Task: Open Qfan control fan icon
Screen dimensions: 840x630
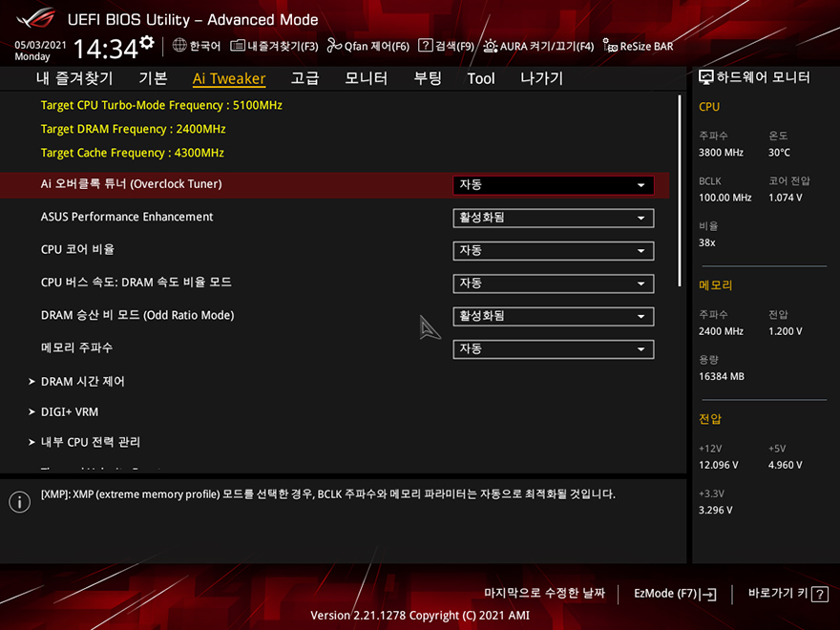Action: coord(334,46)
